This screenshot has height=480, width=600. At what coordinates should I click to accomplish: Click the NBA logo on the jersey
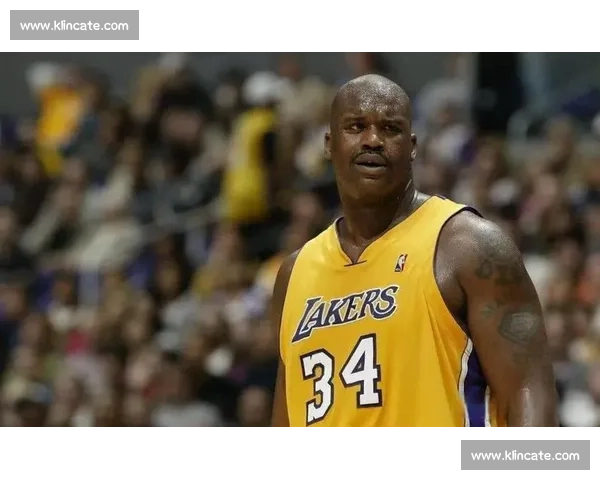point(401,263)
